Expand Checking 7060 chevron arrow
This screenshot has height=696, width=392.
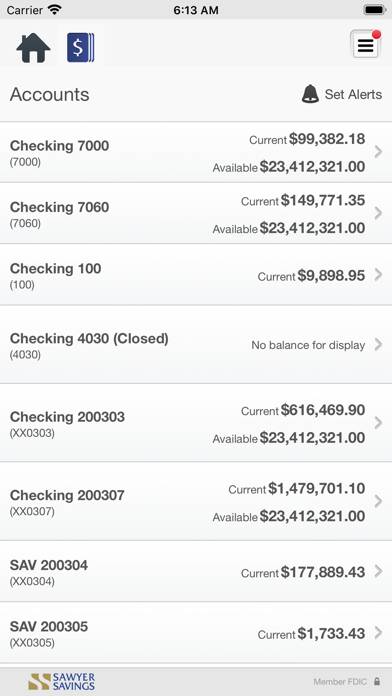point(378,213)
